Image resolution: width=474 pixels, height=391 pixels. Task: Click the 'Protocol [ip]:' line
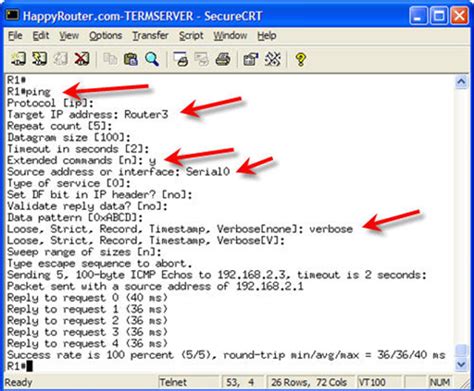(x=50, y=103)
